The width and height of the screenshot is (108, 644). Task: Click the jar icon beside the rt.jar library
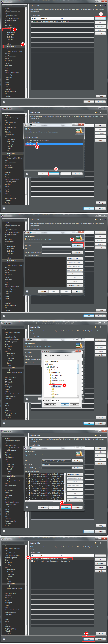coord(29,476)
